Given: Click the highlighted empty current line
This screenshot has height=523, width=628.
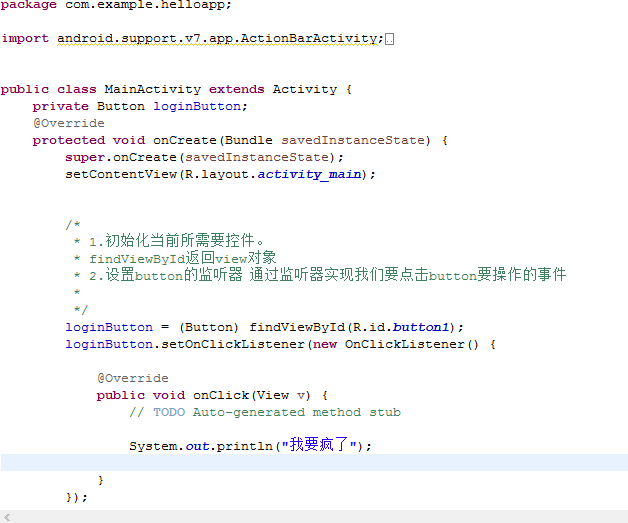Looking at the screenshot, I should tap(314, 463).
